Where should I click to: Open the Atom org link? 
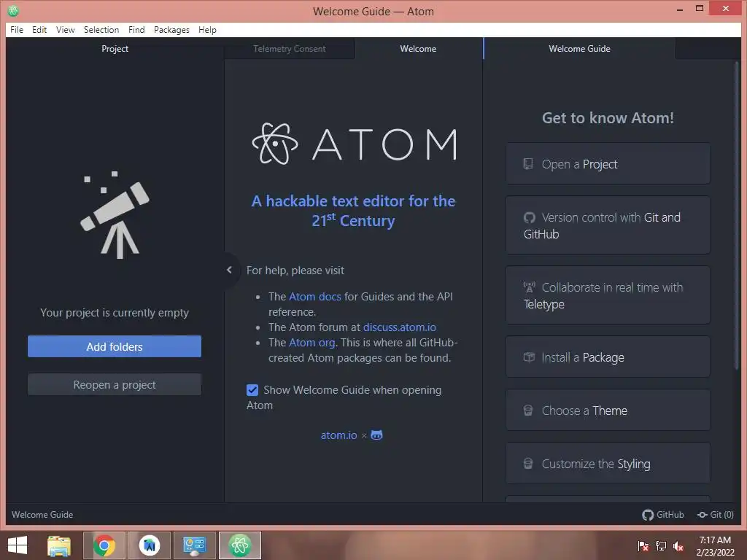point(311,343)
